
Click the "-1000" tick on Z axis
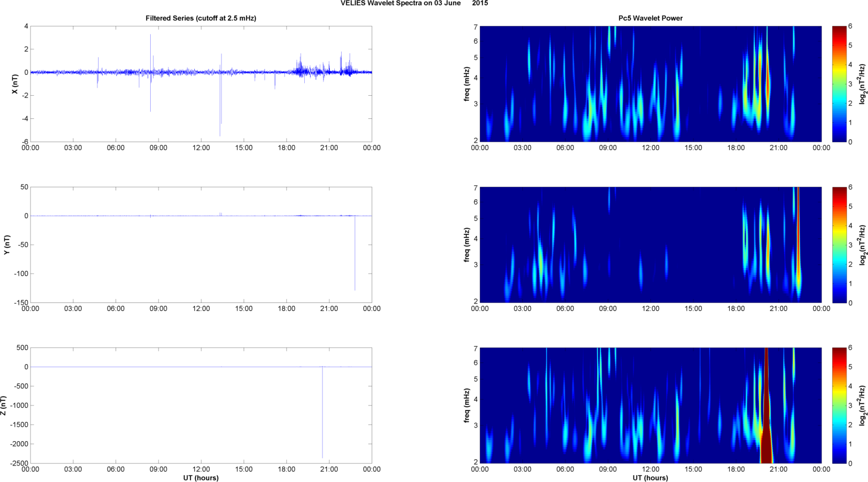coord(19,406)
